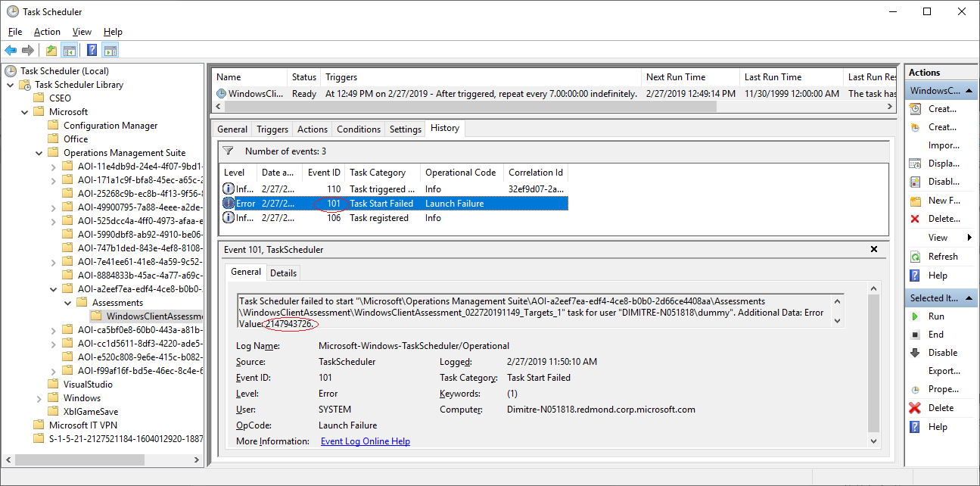This screenshot has height=486, width=980.
Task: Click Help below Refresh in Actions pane
Action: (x=938, y=276)
